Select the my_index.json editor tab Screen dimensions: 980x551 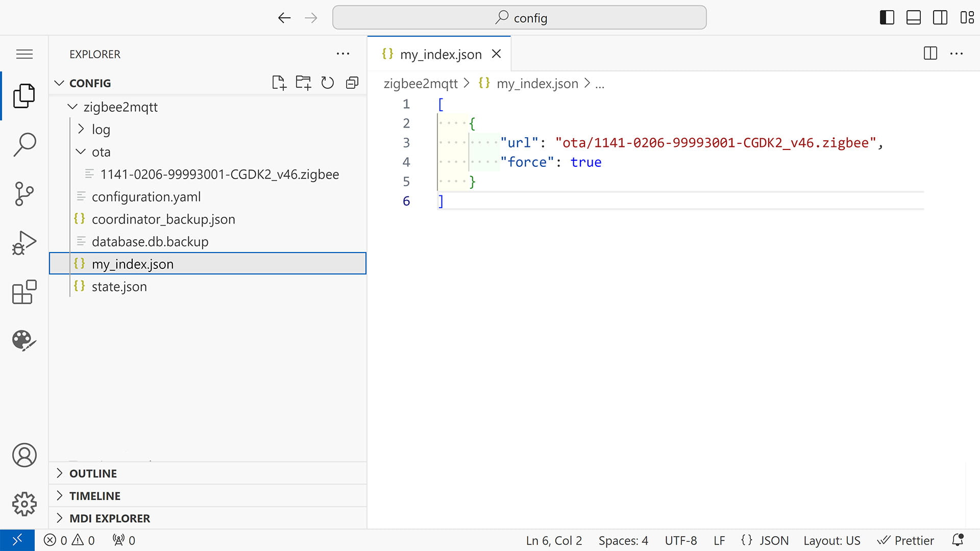(x=440, y=54)
